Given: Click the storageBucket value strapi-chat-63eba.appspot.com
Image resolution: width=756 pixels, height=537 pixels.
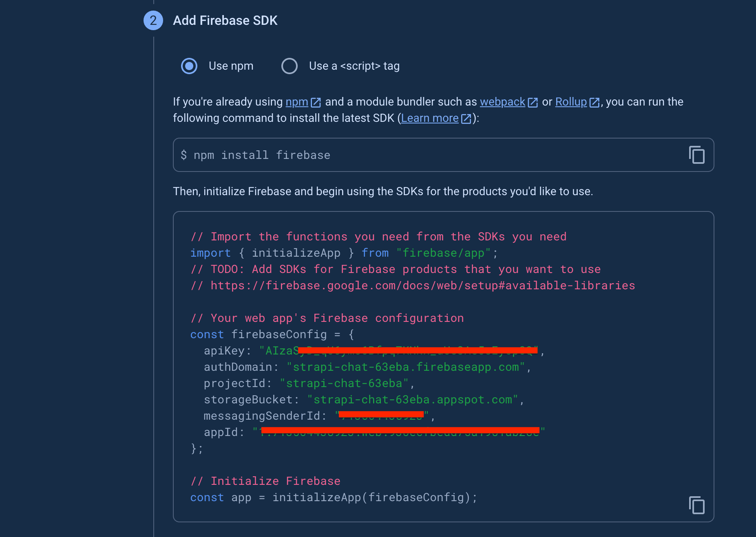Looking at the screenshot, I should 413,400.
